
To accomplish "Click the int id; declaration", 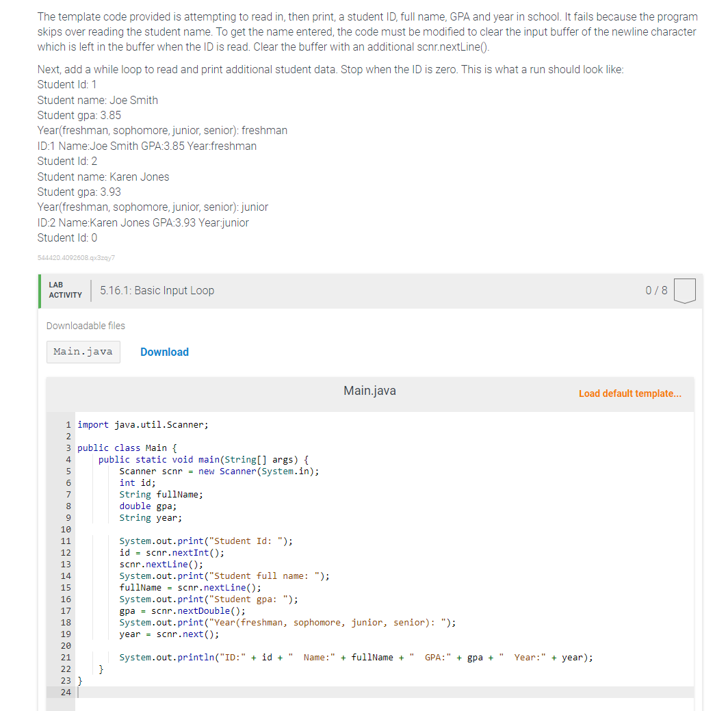I will pyautogui.click(x=138, y=482).
